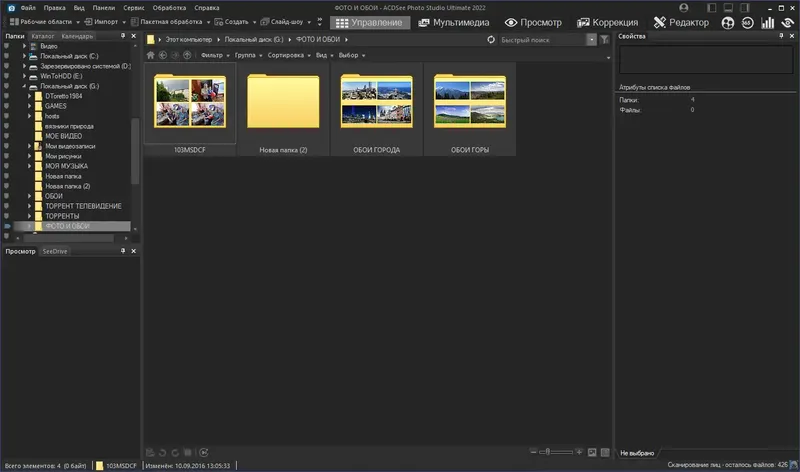Viewport: 800px width, 472px height.
Task: Toggle the bottom panel layout icon
Action: pyautogui.click(x=728, y=8)
